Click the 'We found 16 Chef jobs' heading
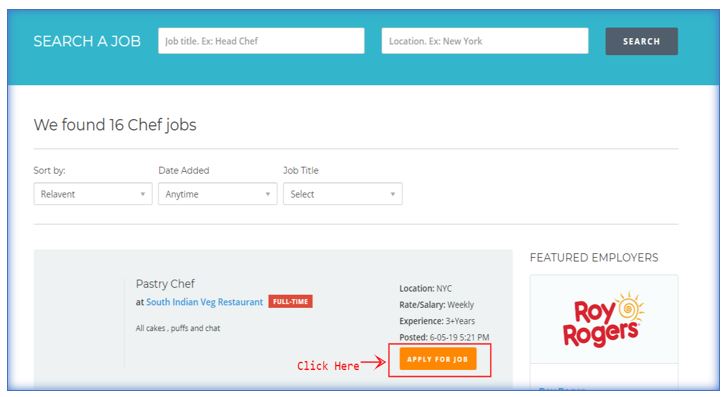The image size is (725, 397). click(115, 125)
